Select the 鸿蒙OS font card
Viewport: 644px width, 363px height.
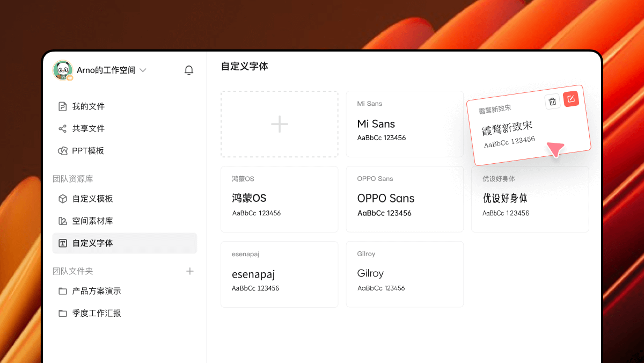coord(279,199)
